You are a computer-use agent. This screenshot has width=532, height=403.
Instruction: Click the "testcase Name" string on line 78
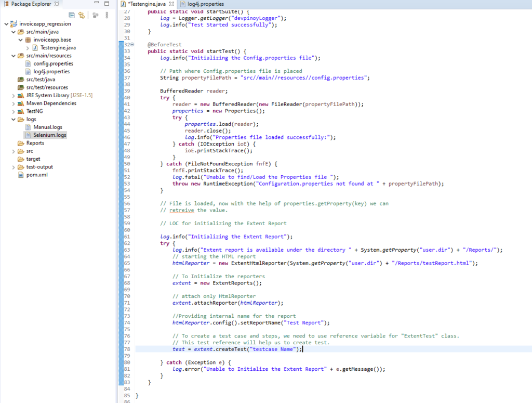(x=273, y=349)
